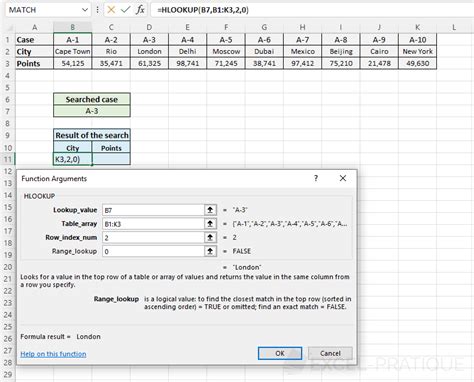This screenshot has width=474, height=382.
Task: Select the Case label cell
Action: pos(34,40)
